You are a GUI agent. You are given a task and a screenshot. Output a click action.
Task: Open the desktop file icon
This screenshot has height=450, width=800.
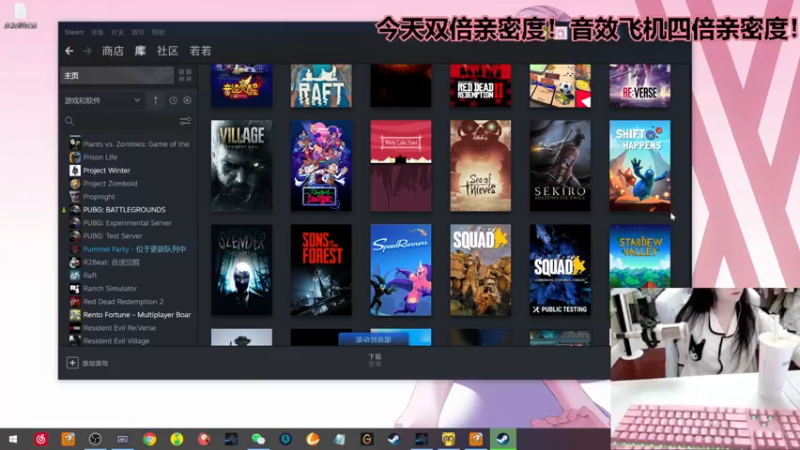coord(20,15)
